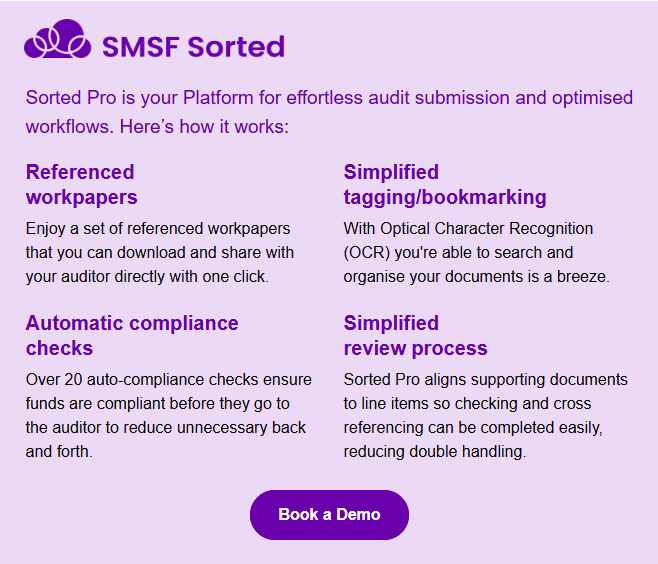Click 'reducing double handling' phrase
Screen dimensions: 658x564
433,452
